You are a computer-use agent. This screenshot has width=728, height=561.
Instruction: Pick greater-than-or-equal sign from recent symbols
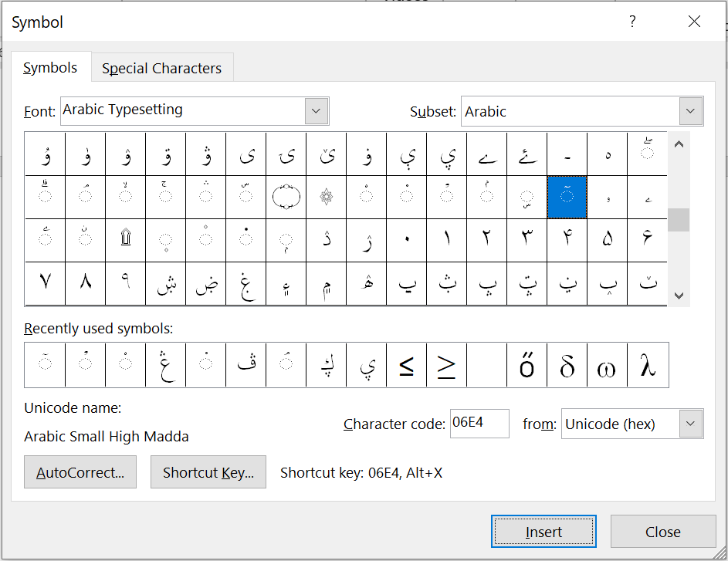447,365
